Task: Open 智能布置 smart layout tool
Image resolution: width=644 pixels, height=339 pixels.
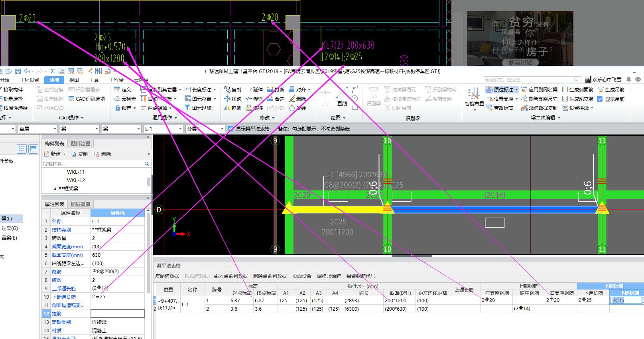Action: point(474,98)
